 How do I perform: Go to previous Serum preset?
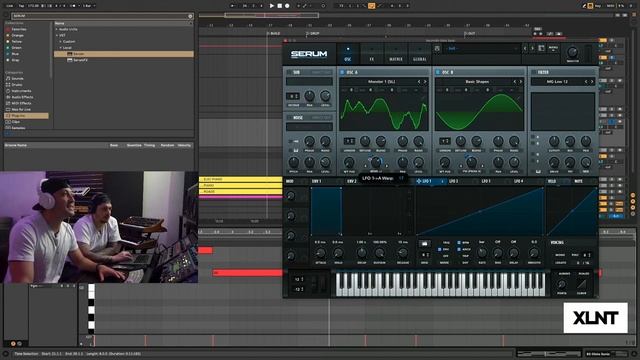(525, 49)
